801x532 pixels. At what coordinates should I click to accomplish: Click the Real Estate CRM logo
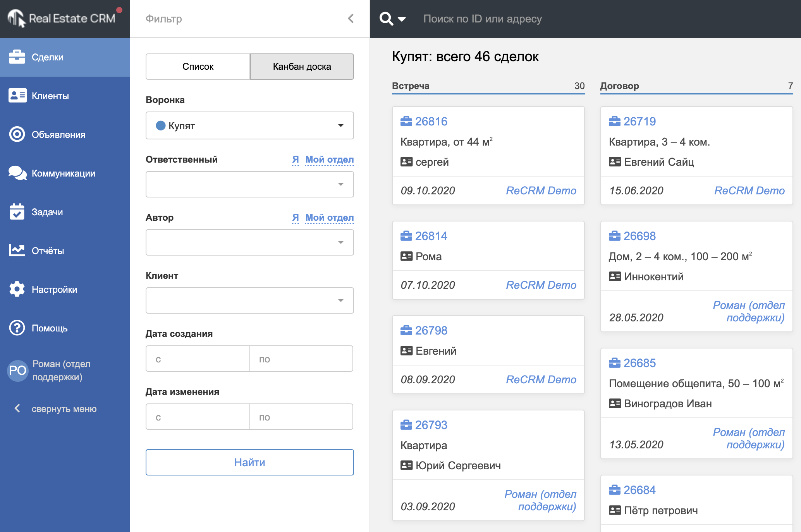(62, 18)
